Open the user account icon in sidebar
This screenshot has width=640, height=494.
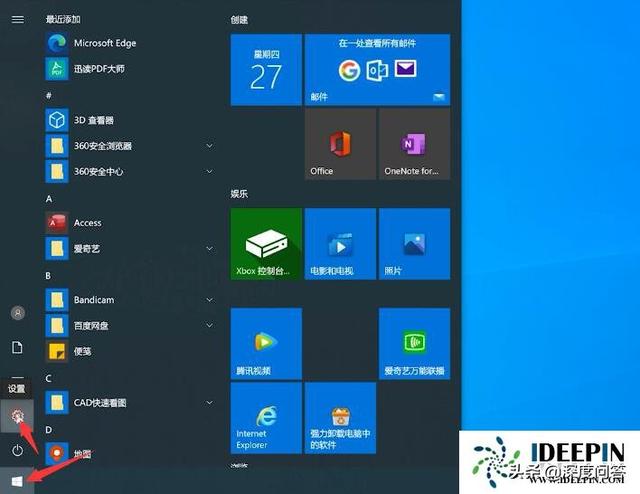coord(18,313)
